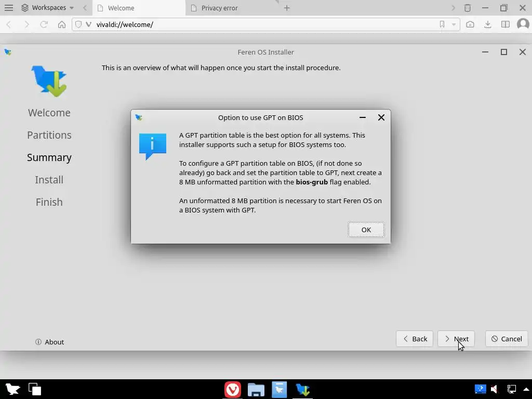Close the Option to use GPT dialog
The image size is (532, 399).
[x=381, y=117]
